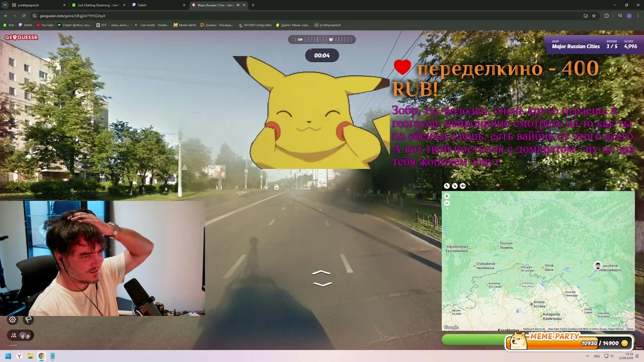Screen dimensions: 644x362
Task: Open the Meme Alerts bookmark
Action: pos(185,25)
